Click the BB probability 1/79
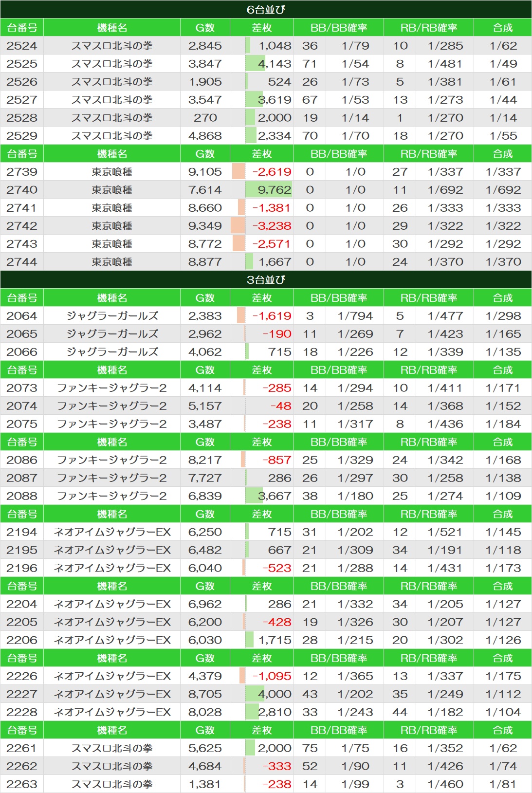Image resolution: width=532 pixels, height=793 pixels. [x=355, y=46]
